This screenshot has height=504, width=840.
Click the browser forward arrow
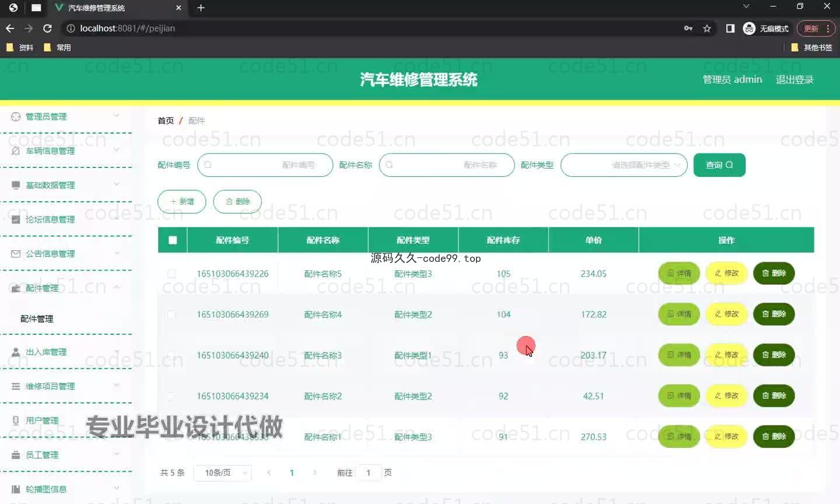click(29, 28)
